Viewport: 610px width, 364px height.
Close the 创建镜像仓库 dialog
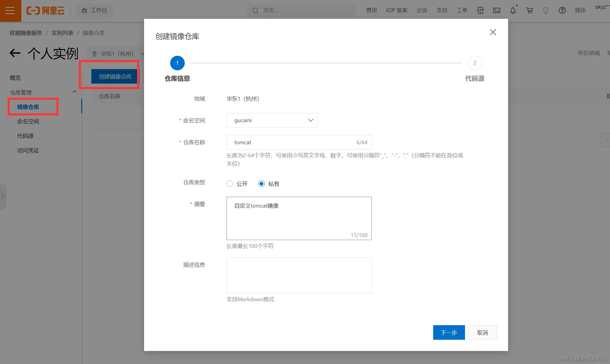[x=493, y=32]
